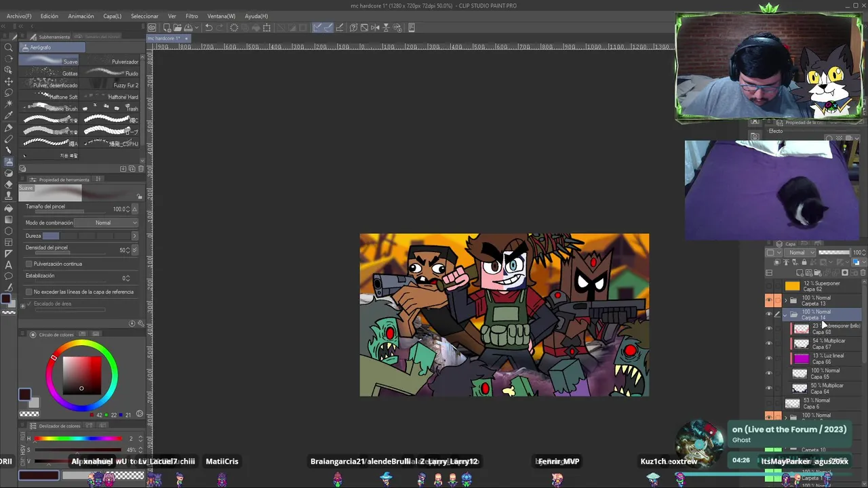
Task: Hide layer Capa 65
Action: coord(769,373)
